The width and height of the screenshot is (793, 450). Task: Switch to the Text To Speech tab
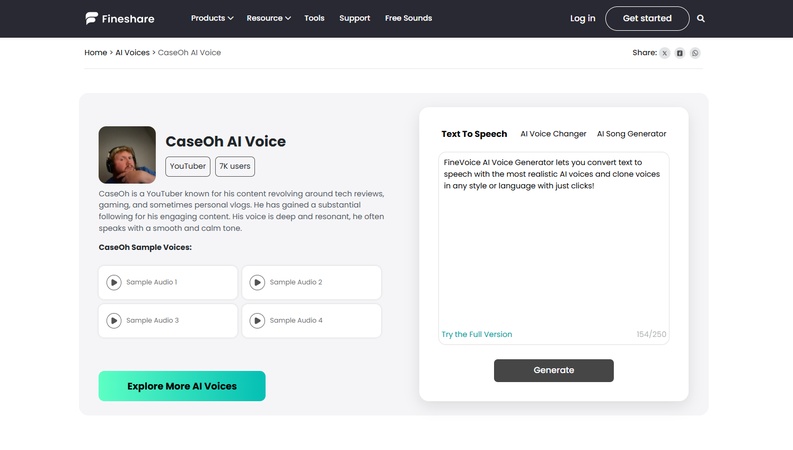coord(474,134)
